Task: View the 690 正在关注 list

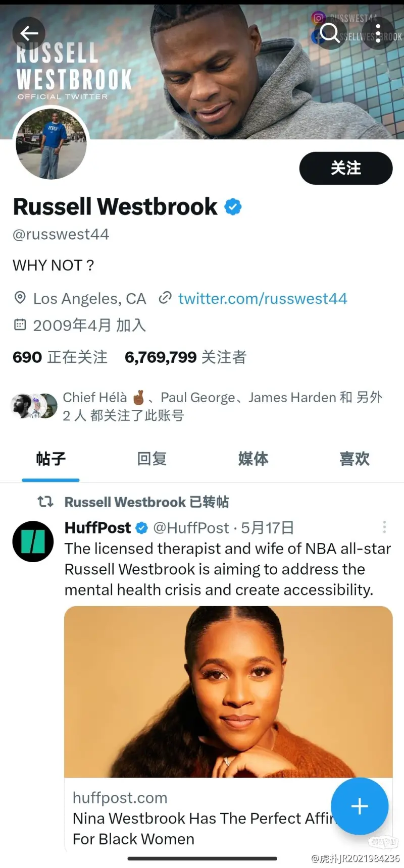Action: (60, 357)
